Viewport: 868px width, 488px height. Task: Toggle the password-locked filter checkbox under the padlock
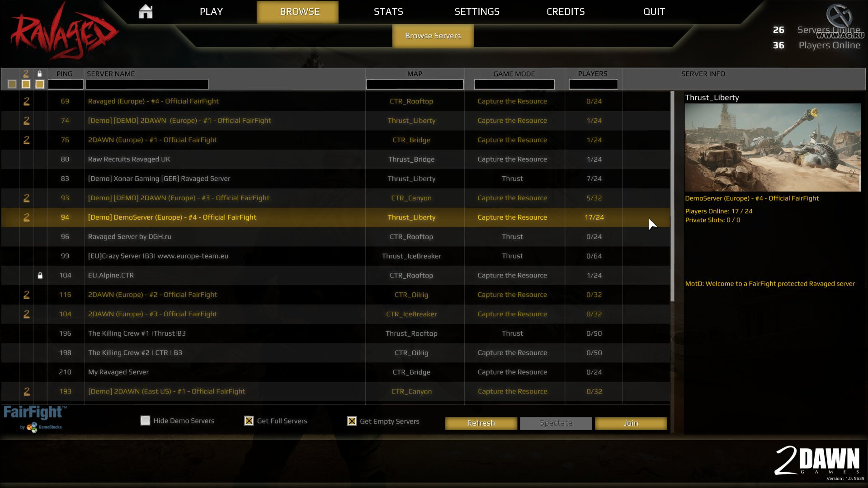(40, 84)
